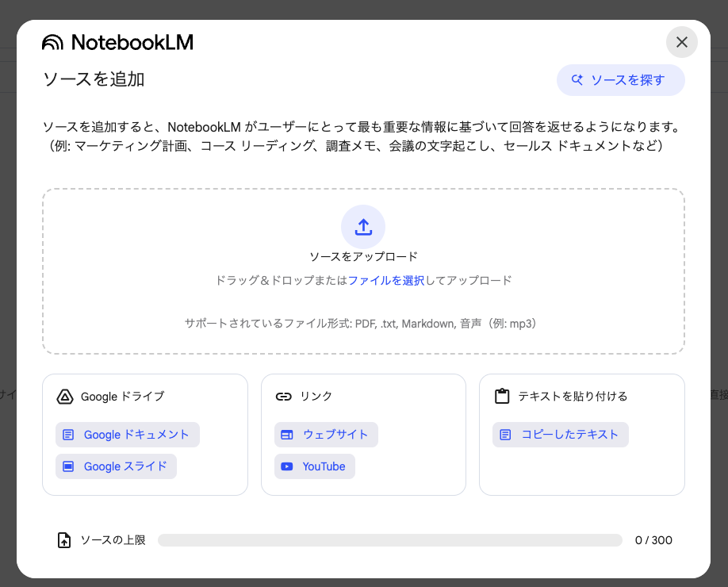The width and height of the screenshot is (728, 587).
Task: Click the ソースの上限 label
Action: 113,540
